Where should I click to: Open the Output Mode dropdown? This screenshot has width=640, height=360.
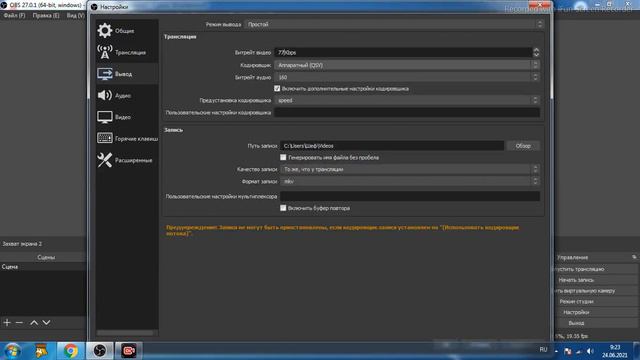tap(395, 24)
